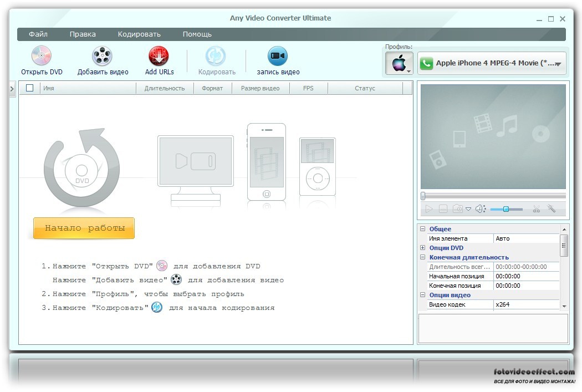Maximize the Any Video Converter window
The width and height of the screenshot is (582, 392).
click(551, 19)
